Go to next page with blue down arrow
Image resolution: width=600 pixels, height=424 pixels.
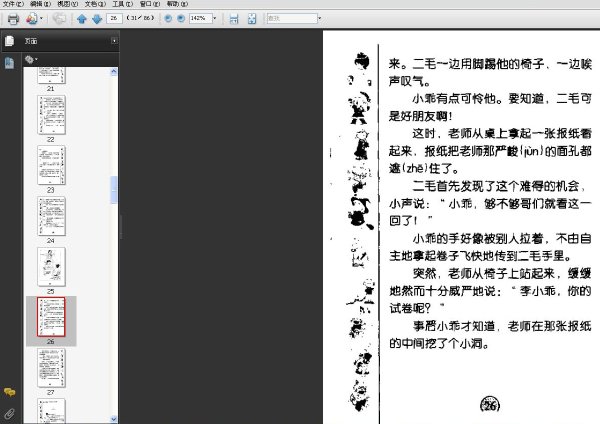tap(97, 19)
